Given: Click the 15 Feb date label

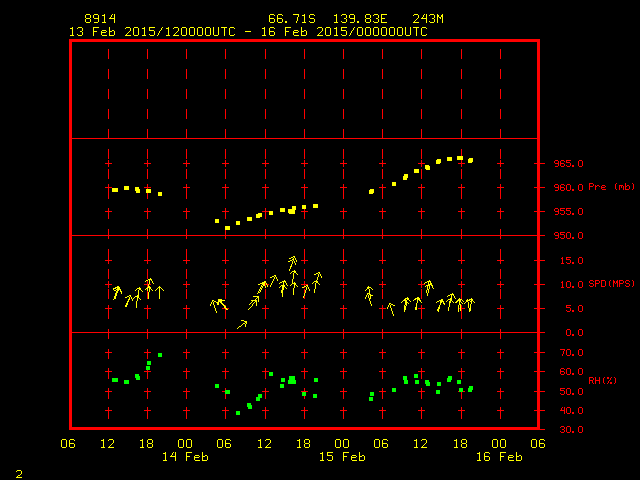Looking at the screenshot, I should [342, 457].
